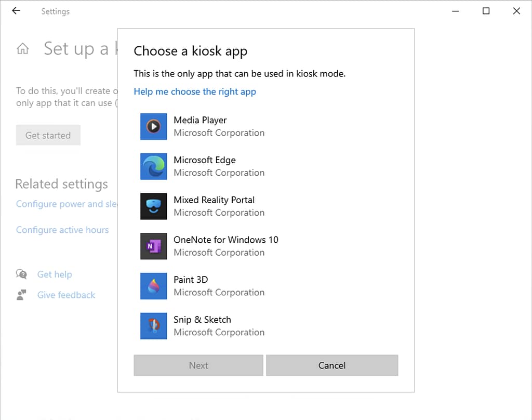Click the back arrow in Settings

16,10
